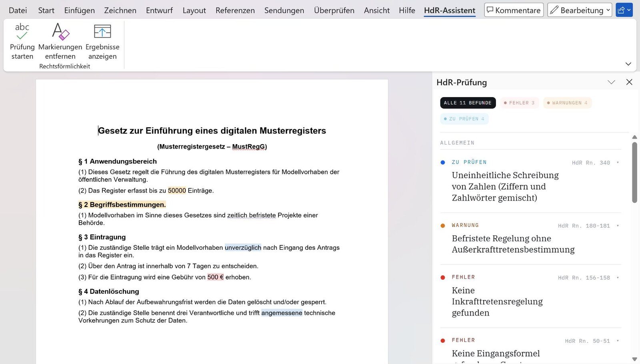Close the HdR-Prüfung pane
This screenshot has height=364, width=640.
pyautogui.click(x=629, y=82)
